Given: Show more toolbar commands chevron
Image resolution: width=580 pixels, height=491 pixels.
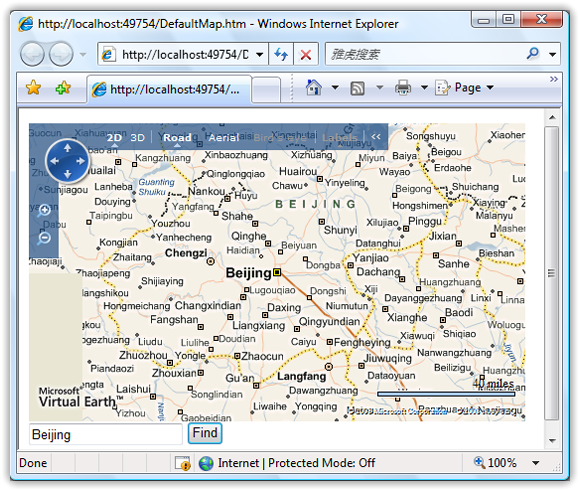Looking at the screenshot, I should point(554,79).
